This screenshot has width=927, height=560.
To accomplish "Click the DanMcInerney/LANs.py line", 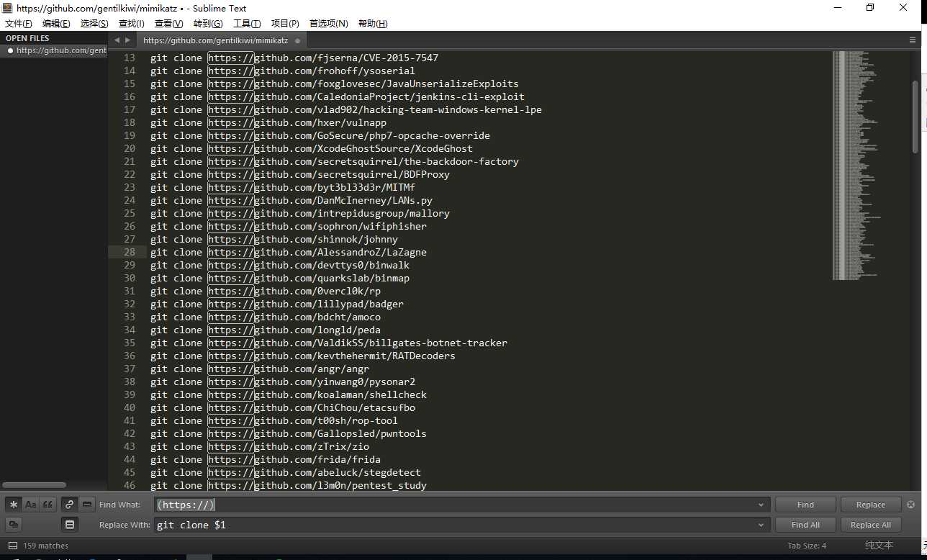I will tap(291, 200).
